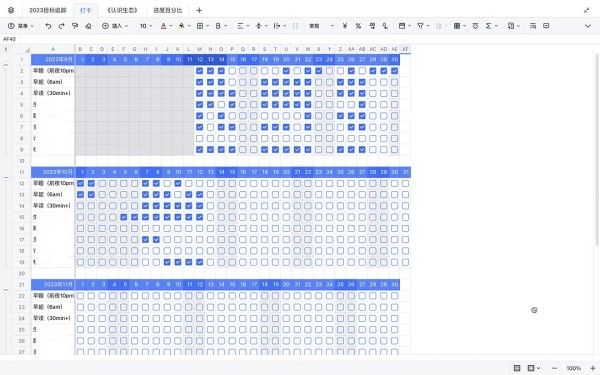Viewport: 600px width, 375px height.
Task: Open the filter funnel tool
Action: 420,26
